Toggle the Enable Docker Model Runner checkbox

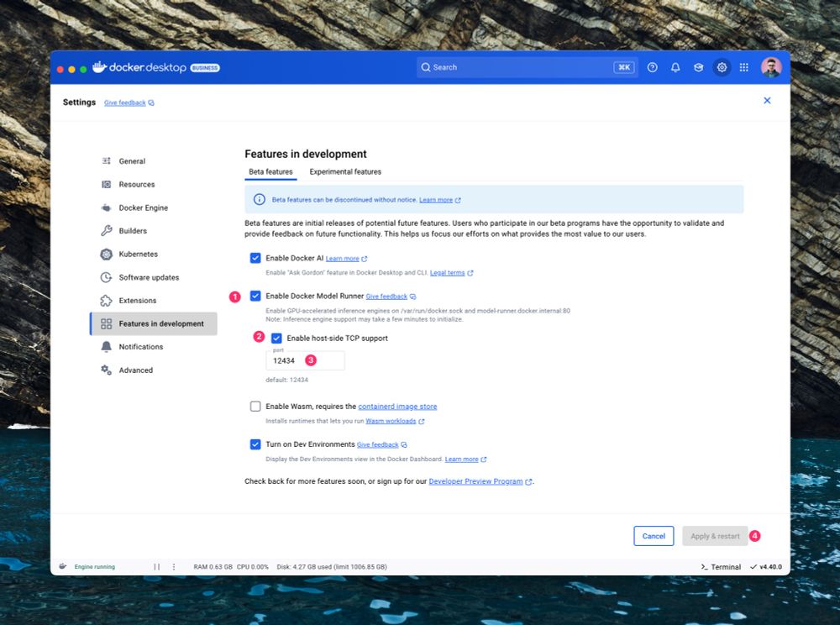click(x=255, y=297)
